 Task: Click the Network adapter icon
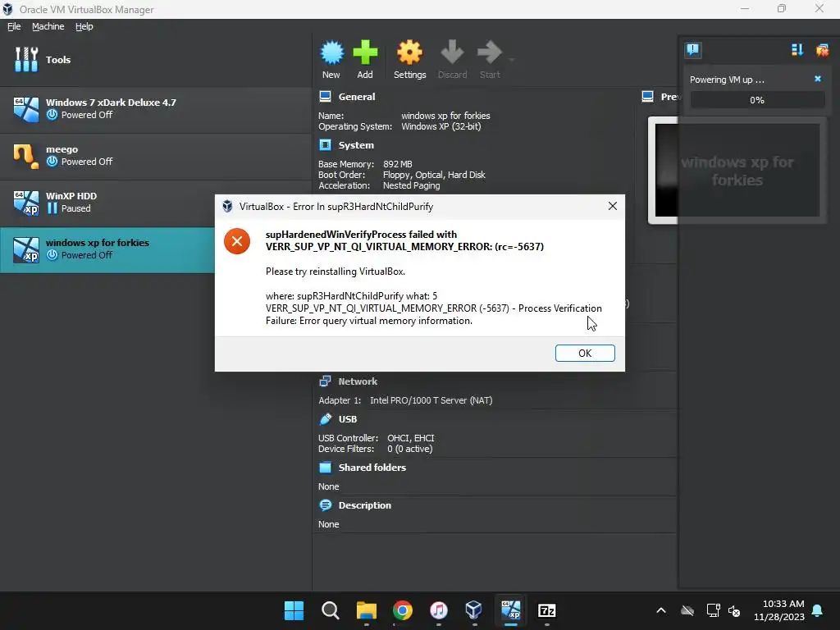(x=325, y=381)
